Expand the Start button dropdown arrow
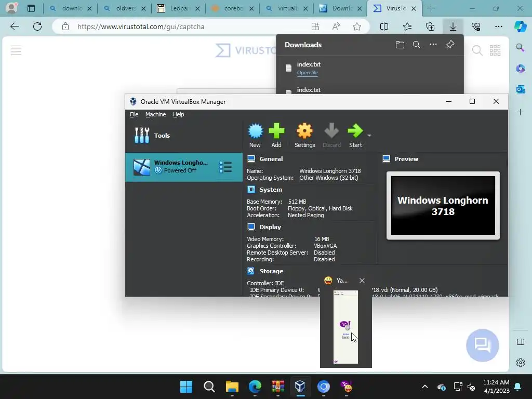Viewport: 532px width, 399px height. (369, 136)
